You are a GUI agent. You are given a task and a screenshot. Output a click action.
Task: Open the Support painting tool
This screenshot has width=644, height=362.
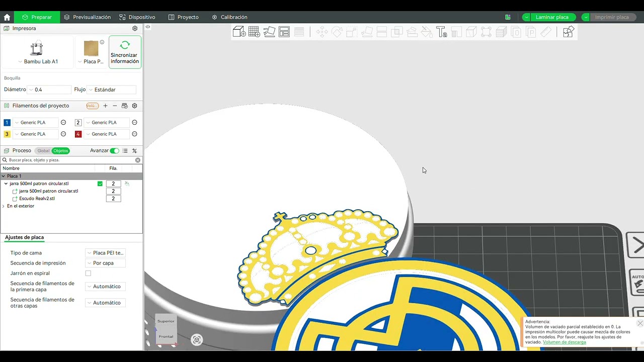pos(412,32)
